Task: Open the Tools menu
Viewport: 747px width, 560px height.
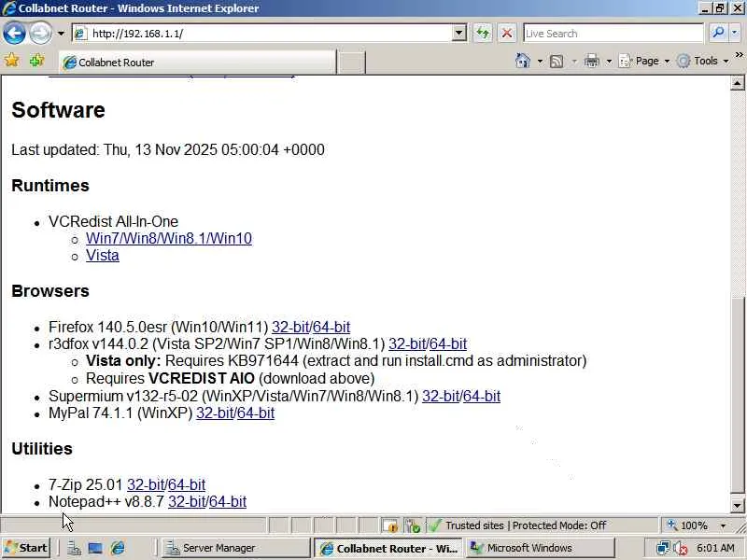Action: (703, 61)
